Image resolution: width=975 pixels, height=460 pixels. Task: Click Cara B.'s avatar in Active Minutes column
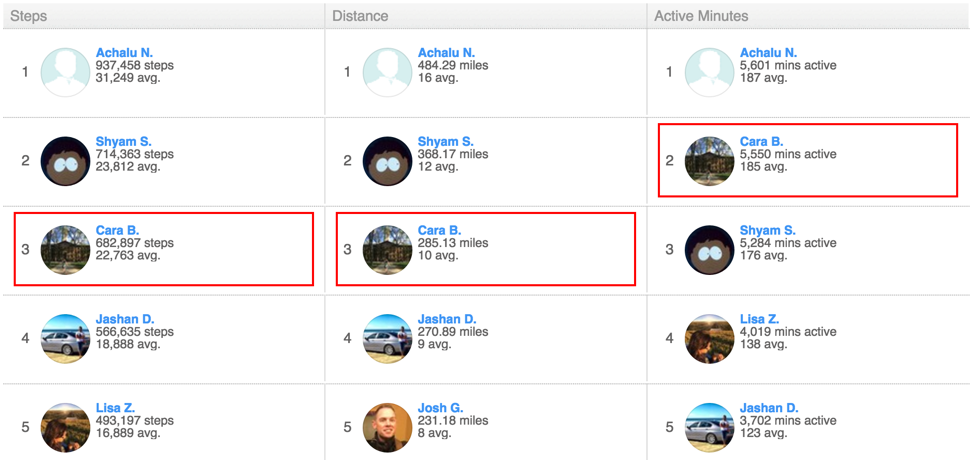coord(710,161)
